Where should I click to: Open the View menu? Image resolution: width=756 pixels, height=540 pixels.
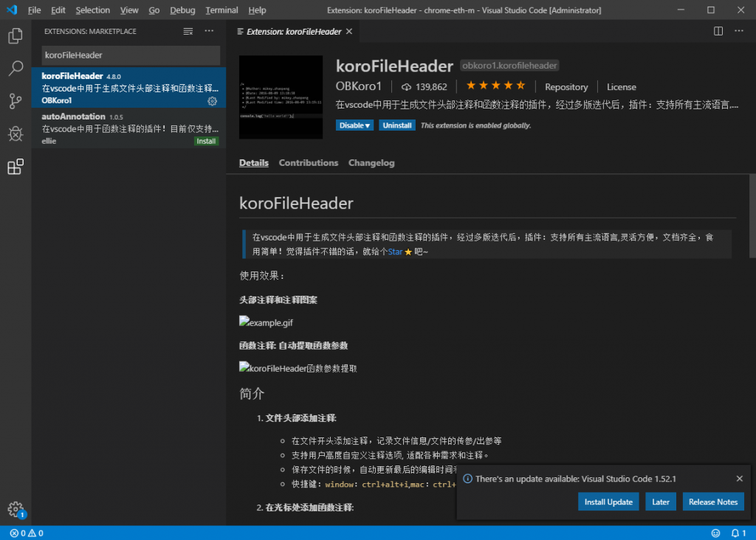click(x=129, y=10)
